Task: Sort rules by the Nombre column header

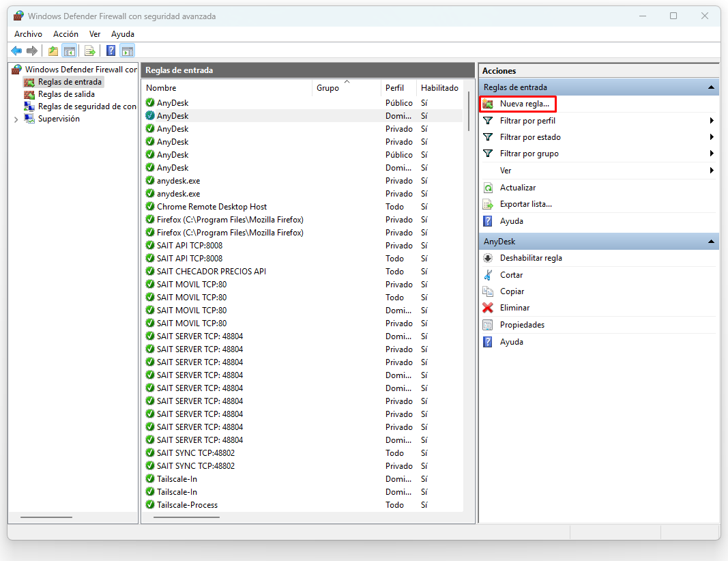Action: pyautogui.click(x=227, y=88)
